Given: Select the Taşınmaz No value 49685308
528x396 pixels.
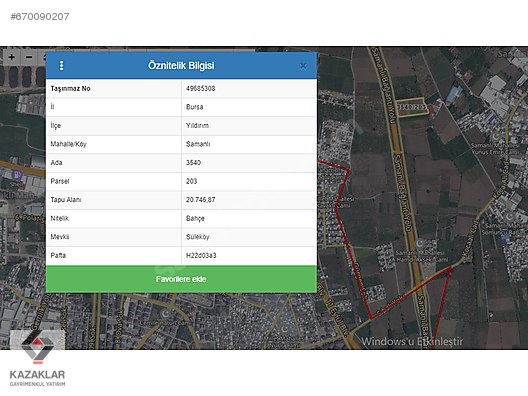Looking at the screenshot, I should [201, 89].
